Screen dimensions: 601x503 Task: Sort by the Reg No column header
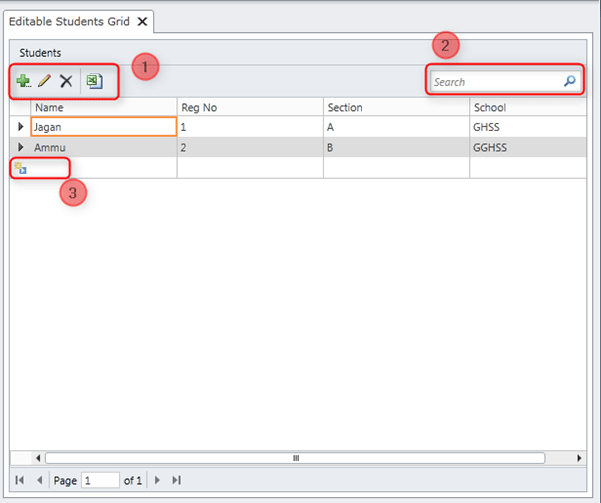tap(250, 107)
